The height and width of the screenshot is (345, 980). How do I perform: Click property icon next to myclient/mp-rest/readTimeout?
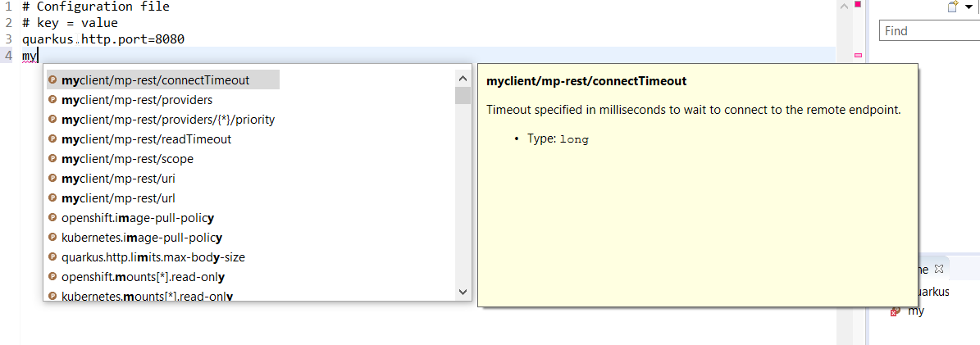pyautogui.click(x=52, y=139)
